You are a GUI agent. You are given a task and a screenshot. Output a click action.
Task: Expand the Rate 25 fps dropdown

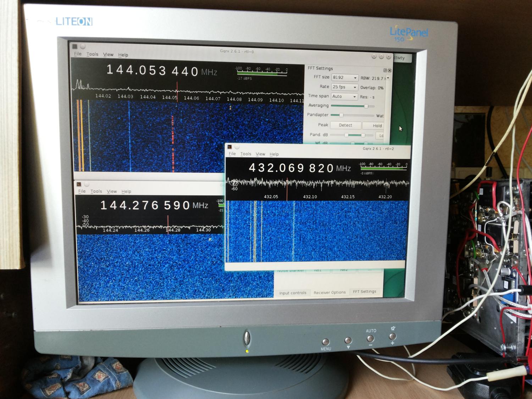pos(344,87)
